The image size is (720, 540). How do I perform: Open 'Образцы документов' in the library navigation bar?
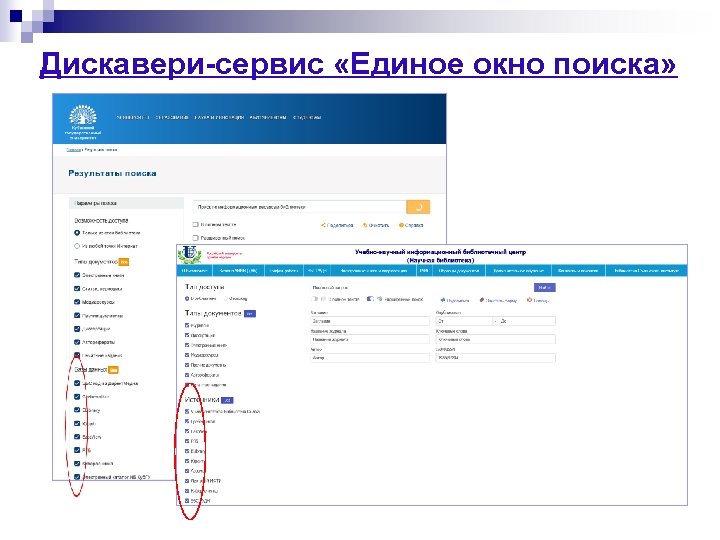pos(459,271)
